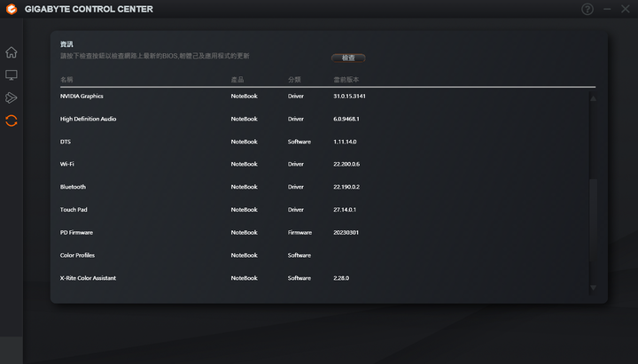This screenshot has width=638, height=364.
Task: Click version 27.14.0.1
Action: pos(345,209)
